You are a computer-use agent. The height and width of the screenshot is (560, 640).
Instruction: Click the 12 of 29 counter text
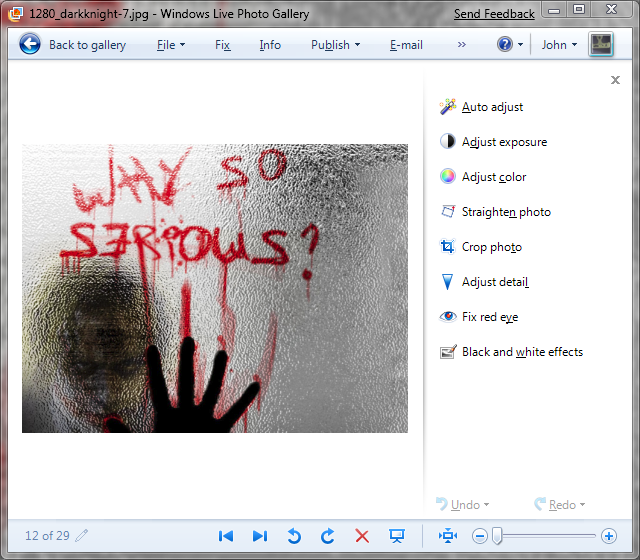(x=47, y=536)
